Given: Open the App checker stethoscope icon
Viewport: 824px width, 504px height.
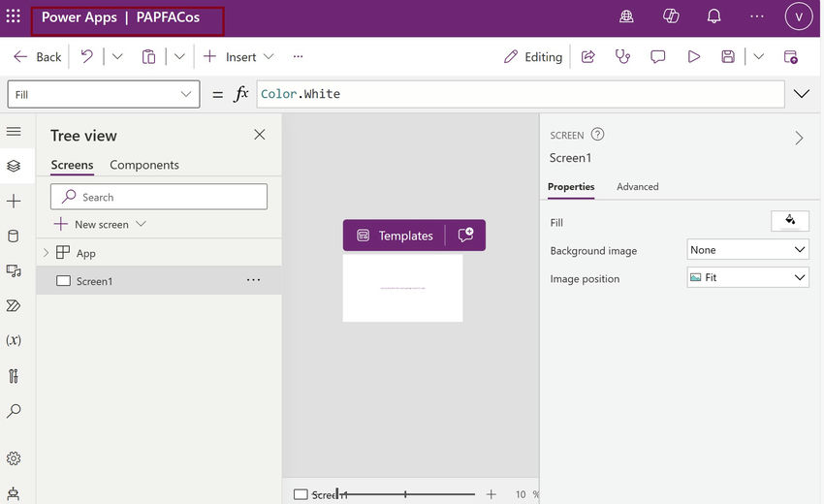Looking at the screenshot, I should point(622,56).
